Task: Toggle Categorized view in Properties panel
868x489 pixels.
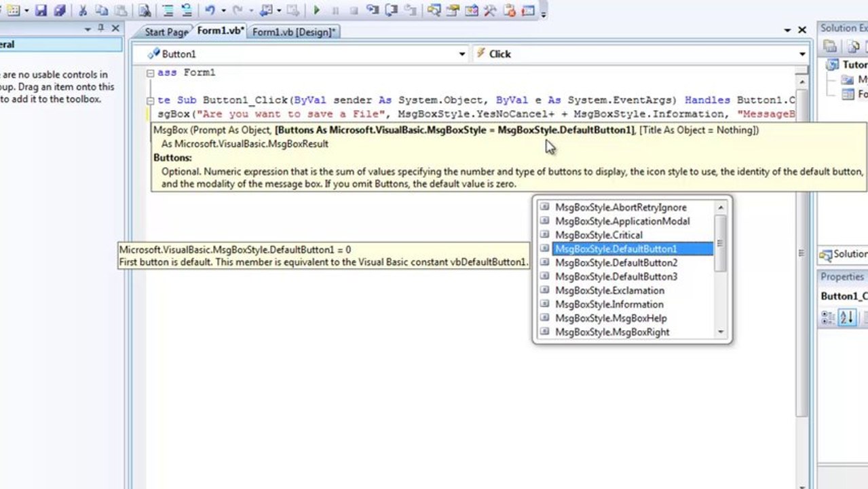Action: 828,318
